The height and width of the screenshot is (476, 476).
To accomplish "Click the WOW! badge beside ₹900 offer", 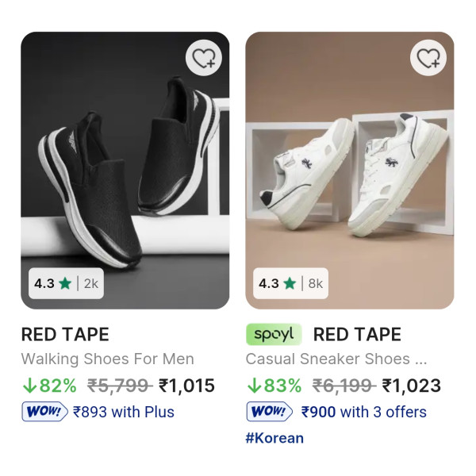I will pos(271,412).
